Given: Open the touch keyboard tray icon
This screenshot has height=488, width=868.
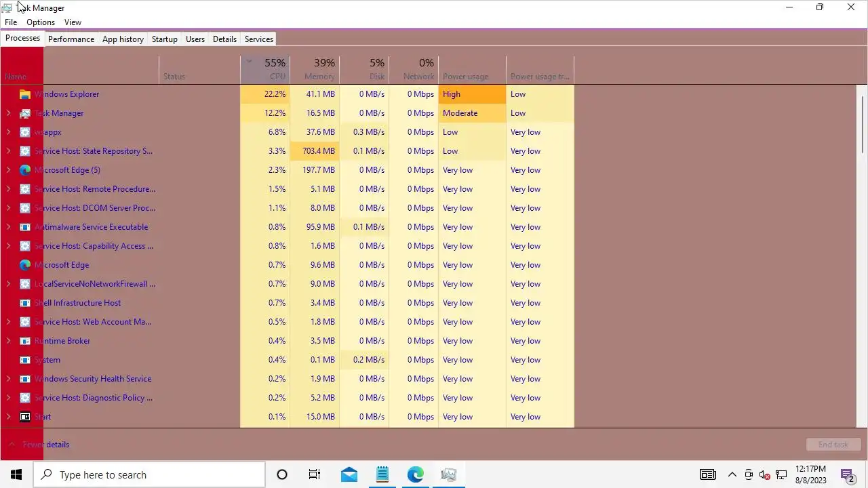Looking at the screenshot, I should (707, 474).
